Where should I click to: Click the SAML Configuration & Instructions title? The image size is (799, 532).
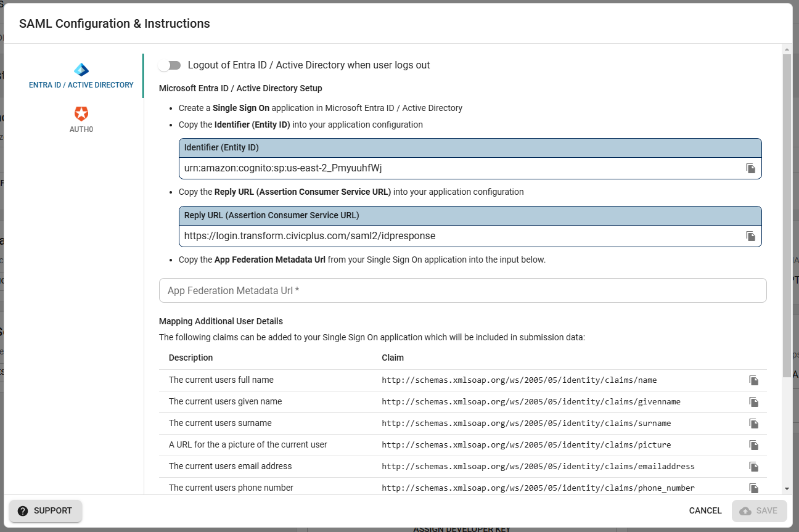click(x=115, y=24)
